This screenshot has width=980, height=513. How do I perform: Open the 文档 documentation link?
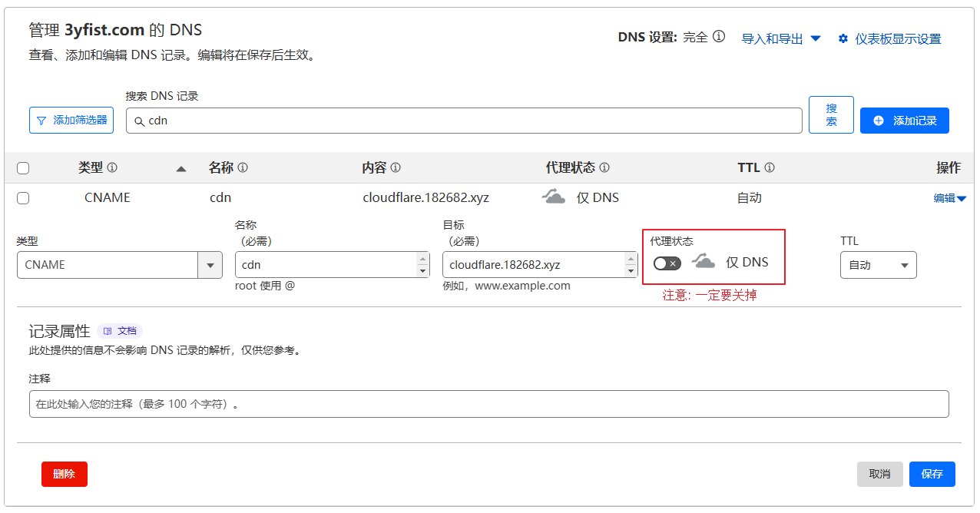120,331
